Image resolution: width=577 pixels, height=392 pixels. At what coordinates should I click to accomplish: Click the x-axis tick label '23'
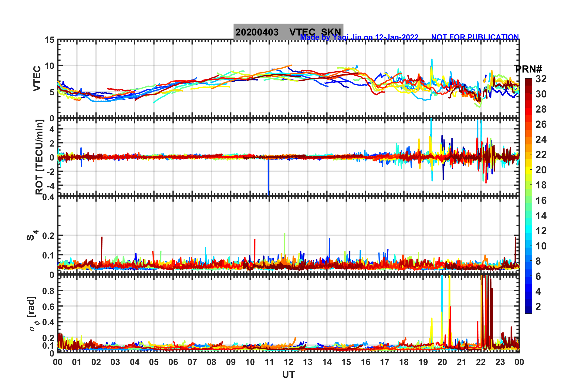(500, 362)
